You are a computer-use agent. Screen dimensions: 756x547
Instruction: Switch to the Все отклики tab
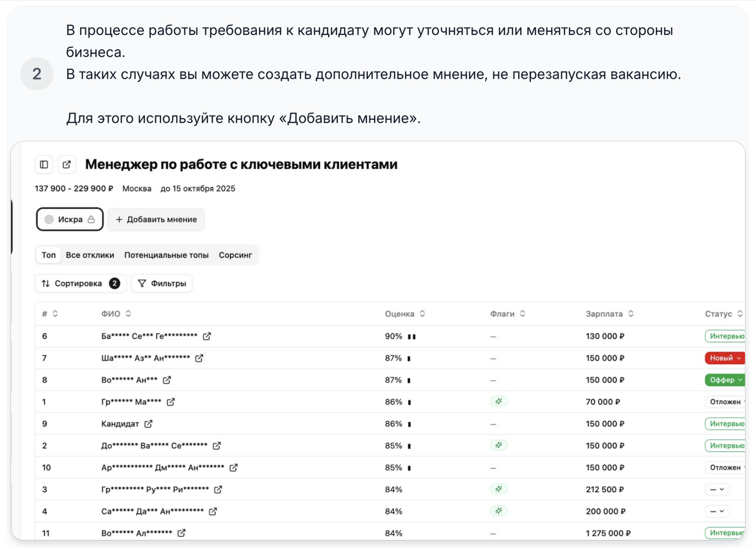coord(90,255)
